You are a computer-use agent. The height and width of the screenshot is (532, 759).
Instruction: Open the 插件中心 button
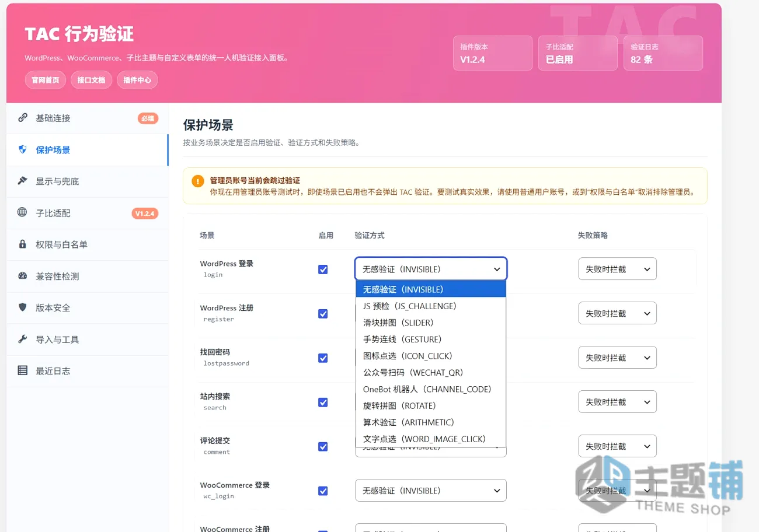tap(137, 80)
